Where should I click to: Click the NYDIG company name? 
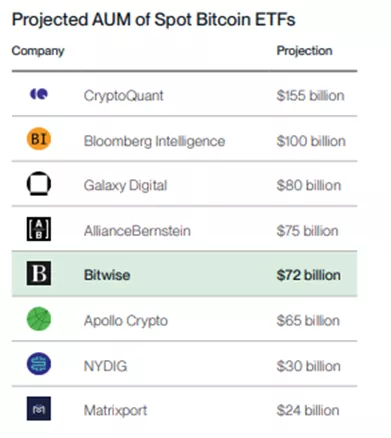pyautogui.click(x=106, y=366)
